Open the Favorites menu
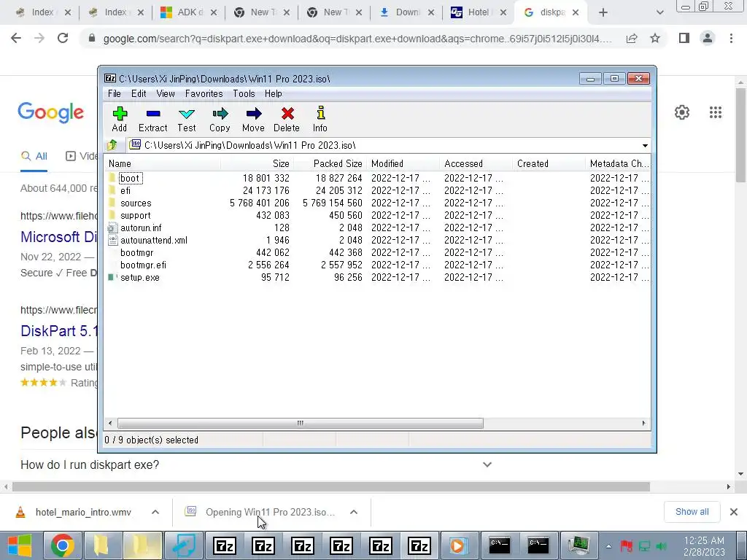This screenshot has width=747, height=560. point(204,94)
